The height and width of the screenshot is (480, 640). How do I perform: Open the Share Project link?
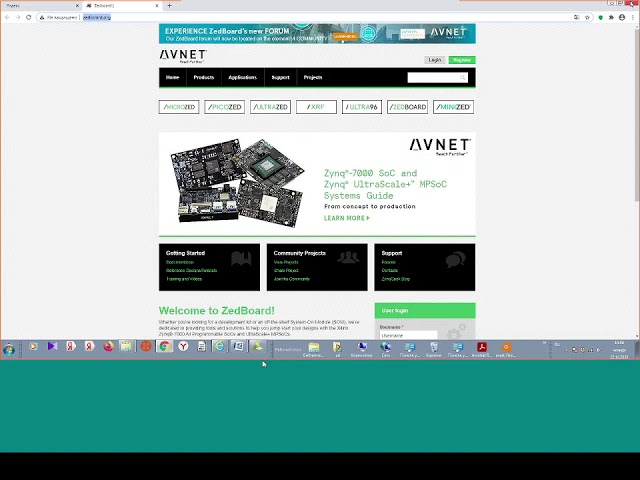(x=286, y=270)
